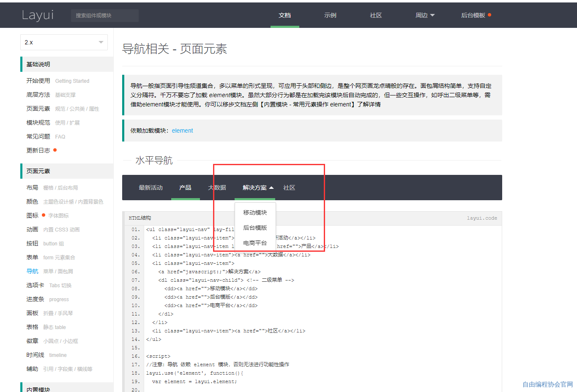Select 大数据 in the horizontal nav demo

217,188
